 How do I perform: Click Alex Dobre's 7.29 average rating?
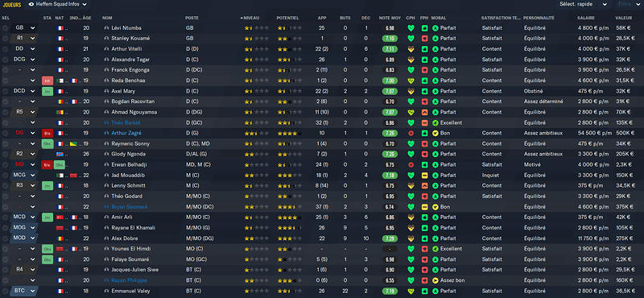tap(390, 238)
